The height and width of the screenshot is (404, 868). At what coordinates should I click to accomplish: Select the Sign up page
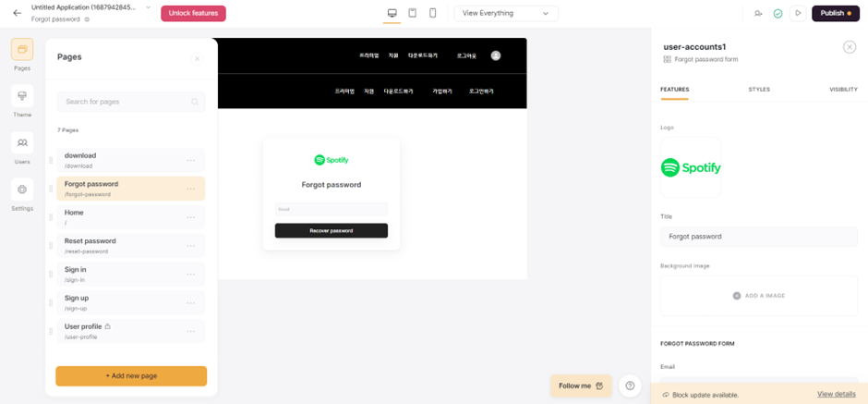coord(130,302)
